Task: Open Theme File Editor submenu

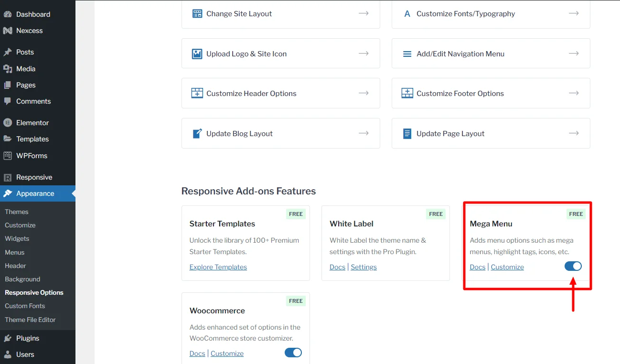Action: [30, 320]
